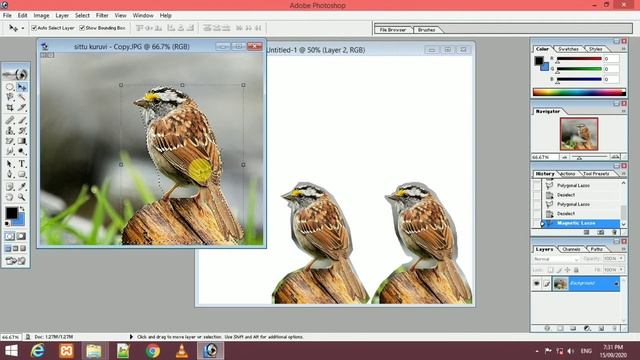Click the Navigator bird thumbnail
This screenshot has height=360, width=640.
579,134
